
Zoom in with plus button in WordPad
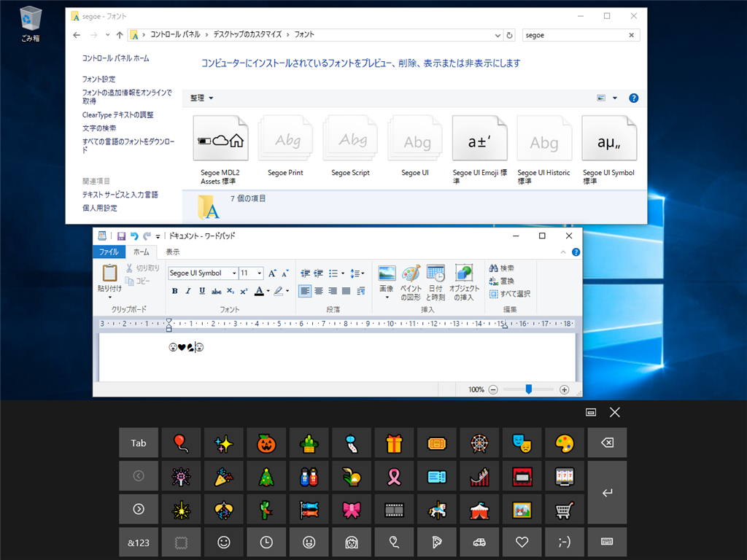(x=564, y=389)
